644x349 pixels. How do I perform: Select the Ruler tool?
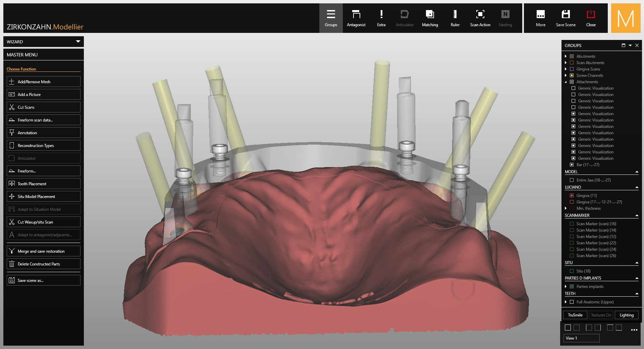pyautogui.click(x=455, y=18)
